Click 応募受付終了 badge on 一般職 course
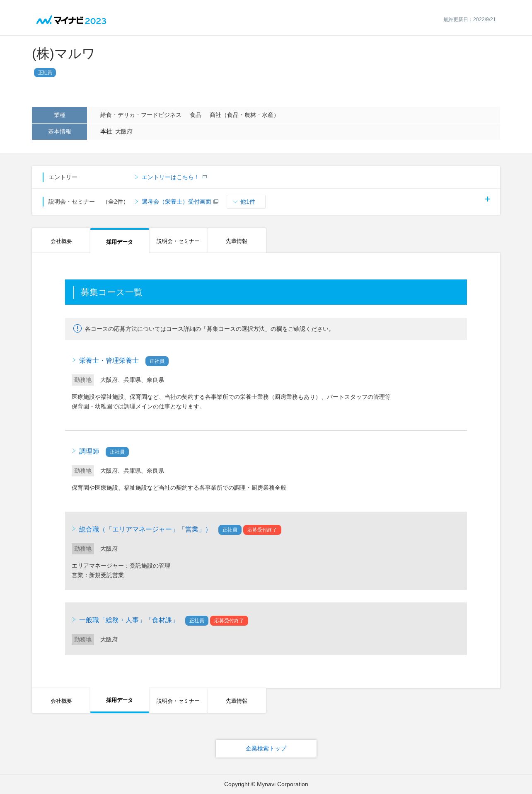The height and width of the screenshot is (794, 532). (229, 621)
